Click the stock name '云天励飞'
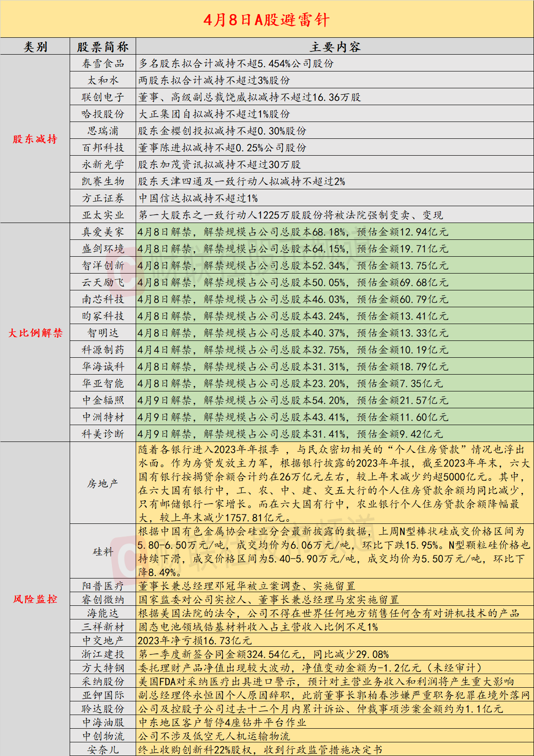Screen dimensions: 534x756 (103, 283)
